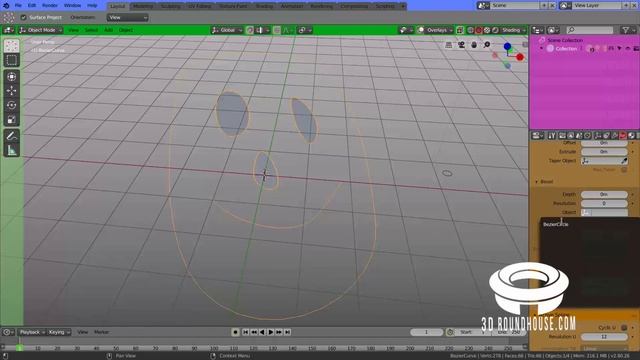
Task: Click the Blender logo icon
Action: (x=6, y=6)
